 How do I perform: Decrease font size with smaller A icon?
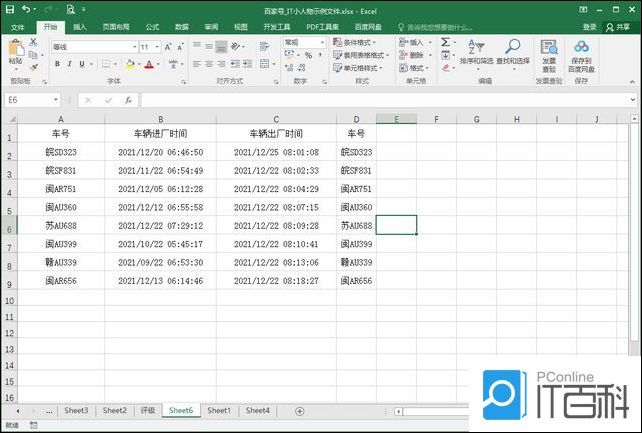[x=180, y=47]
